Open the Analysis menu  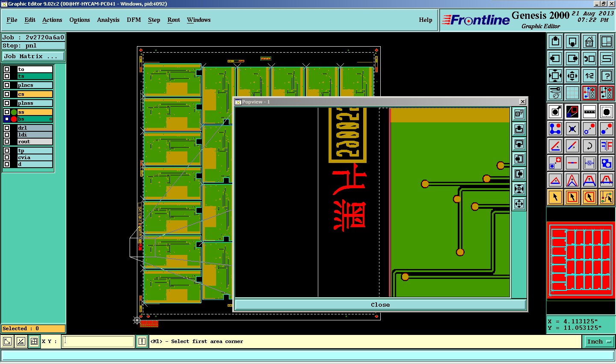(x=108, y=20)
